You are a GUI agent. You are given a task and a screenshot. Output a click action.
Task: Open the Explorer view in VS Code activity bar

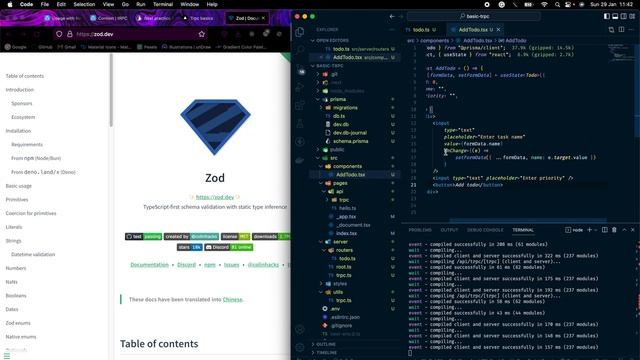coord(300,32)
